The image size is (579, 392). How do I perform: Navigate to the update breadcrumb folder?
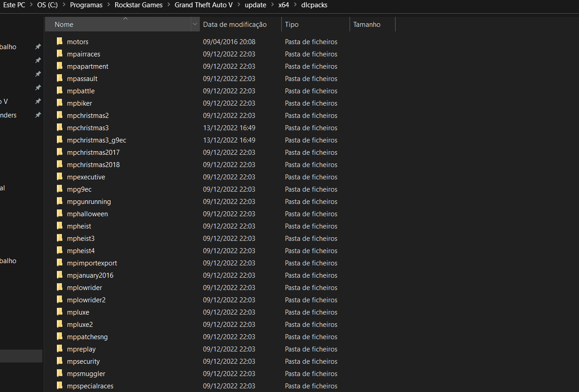point(255,5)
